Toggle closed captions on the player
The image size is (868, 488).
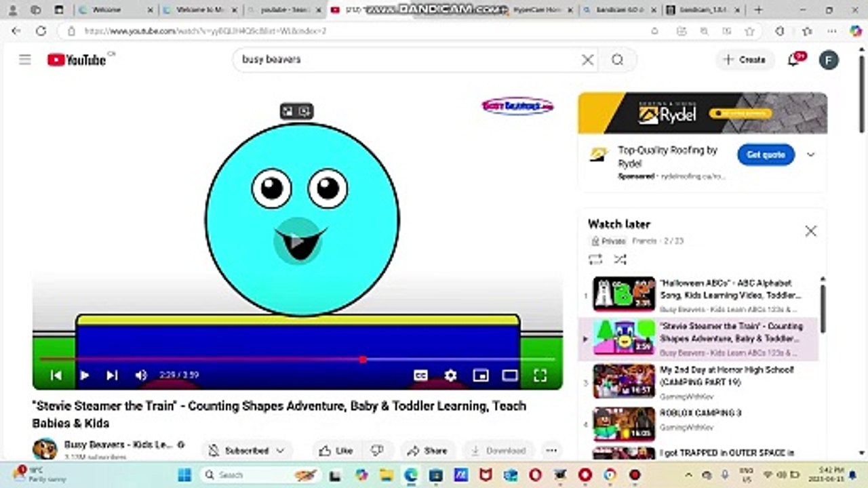(x=421, y=375)
